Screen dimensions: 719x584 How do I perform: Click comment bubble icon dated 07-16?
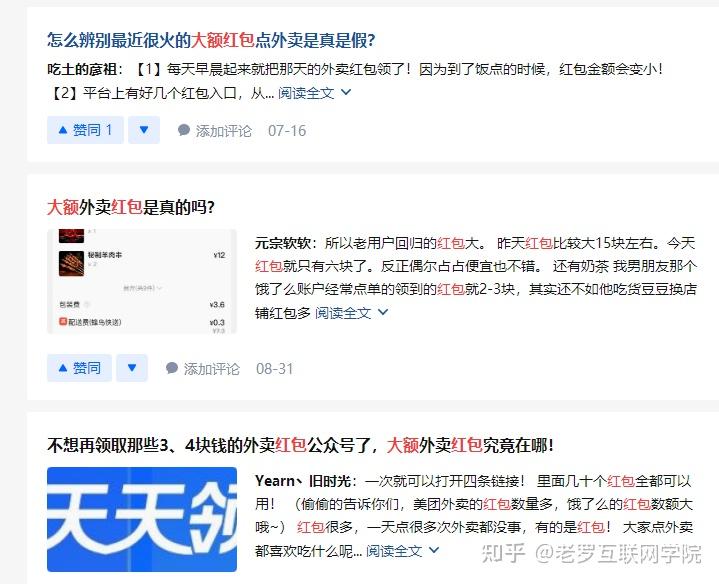pyautogui.click(x=184, y=130)
